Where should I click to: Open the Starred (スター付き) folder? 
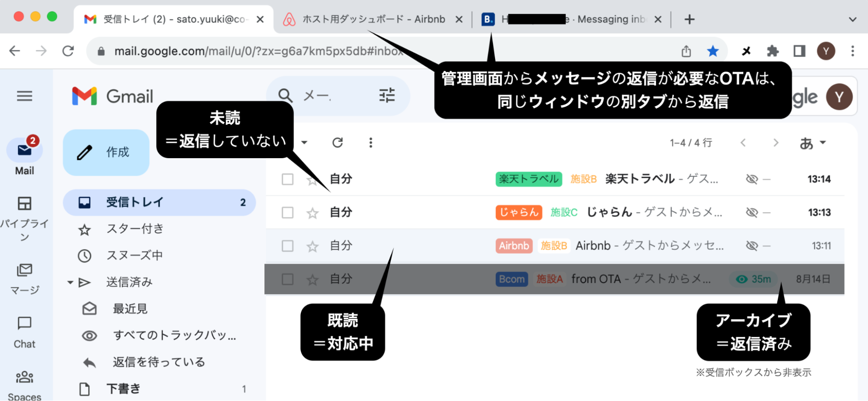click(x=135, y=229)
